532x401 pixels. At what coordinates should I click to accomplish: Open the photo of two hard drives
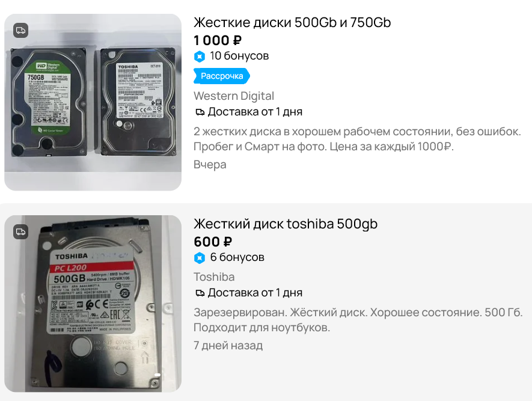(93, 102)
